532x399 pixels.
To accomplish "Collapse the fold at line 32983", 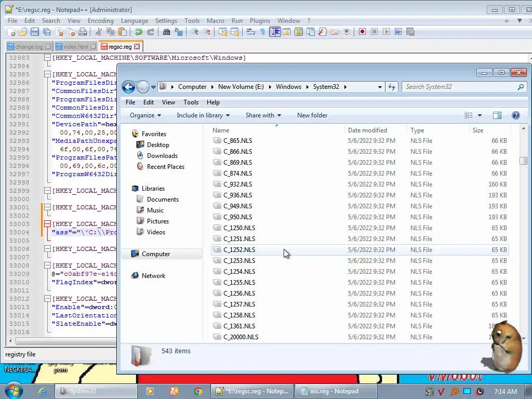I will click(47, 58).
